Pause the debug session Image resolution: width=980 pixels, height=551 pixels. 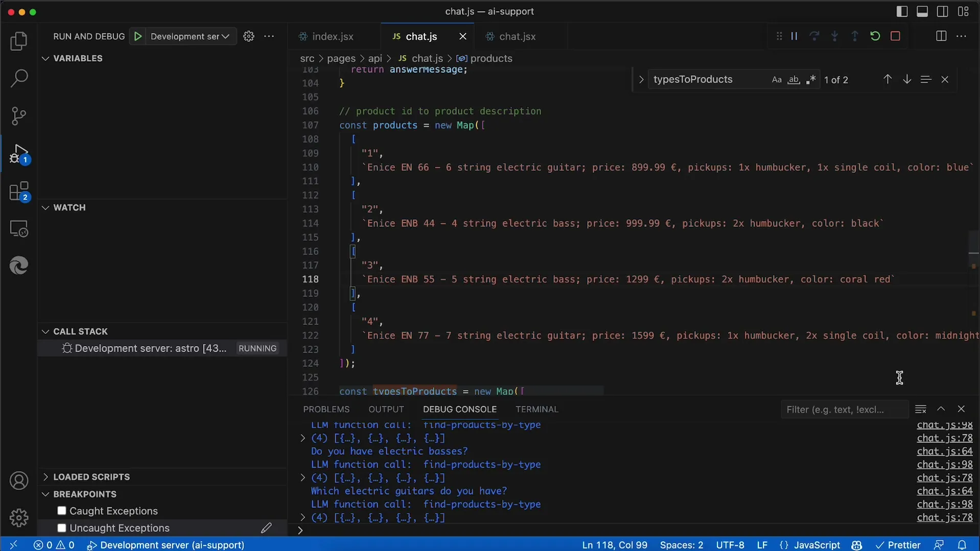pos(794,36)
